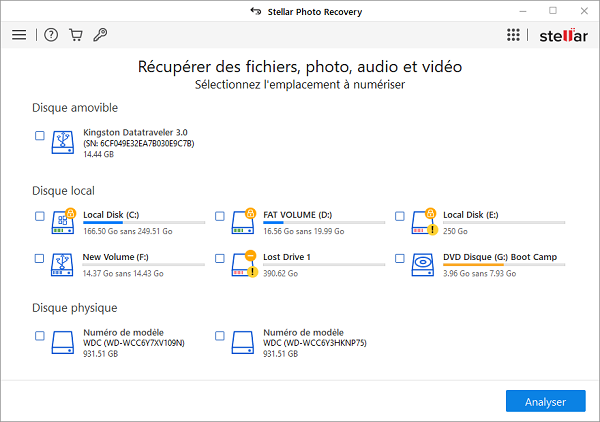Click the 'WDC (WD-WCC6Y7XV109N)' model text
This screenshot has width=600, height=422.
[x=134, y=343]
